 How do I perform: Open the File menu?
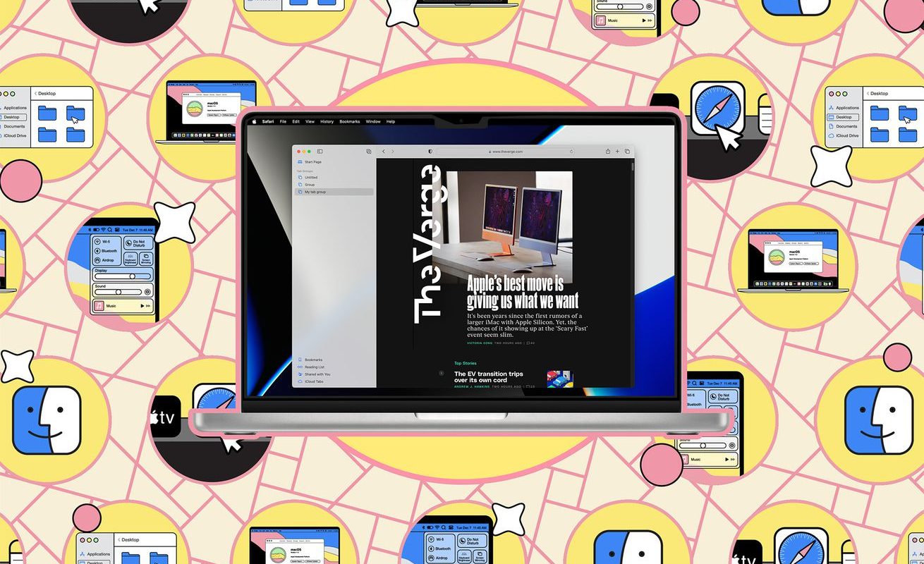click(283, 121)
